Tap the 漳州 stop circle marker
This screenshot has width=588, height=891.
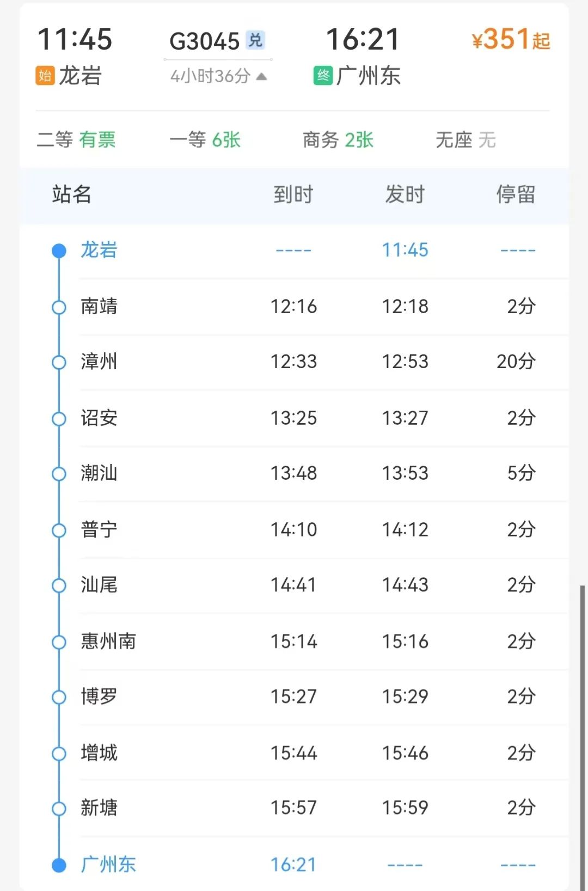(59, 362)
